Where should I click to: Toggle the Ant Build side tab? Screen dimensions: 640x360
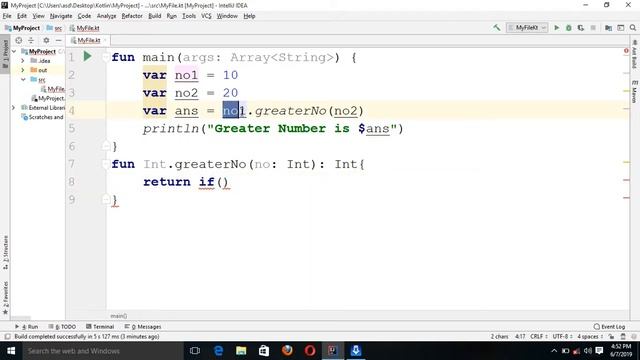pyautogui.click(x=634, y=54)
